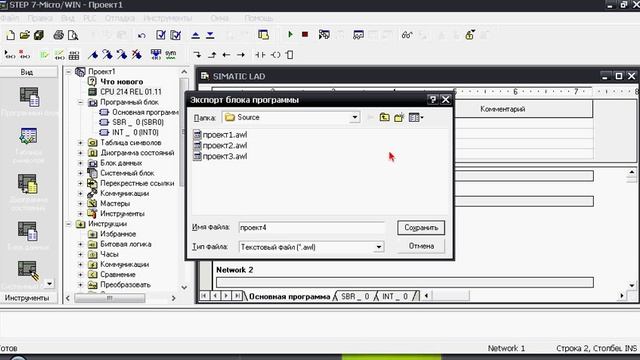
Task: Create a new folder in the export dialog
Action: [x=399, y=118]
